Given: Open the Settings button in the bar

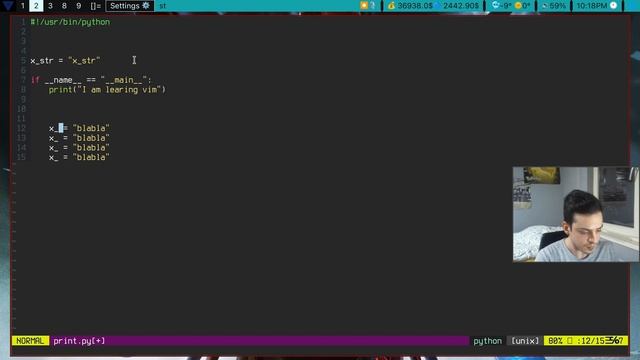Looking at the screenshot, I should click(x=130, y=6).
